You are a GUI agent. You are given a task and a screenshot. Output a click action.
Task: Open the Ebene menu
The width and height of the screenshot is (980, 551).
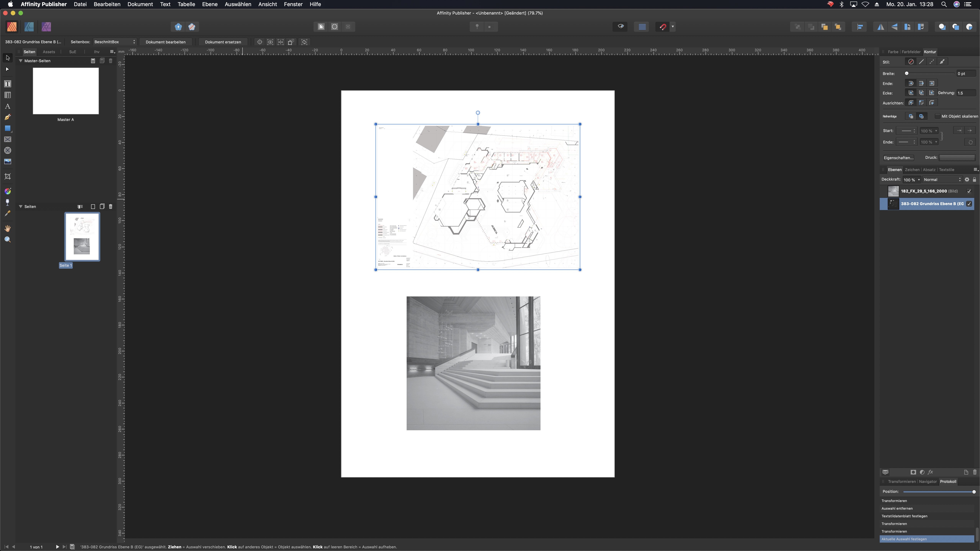(210, 4)
